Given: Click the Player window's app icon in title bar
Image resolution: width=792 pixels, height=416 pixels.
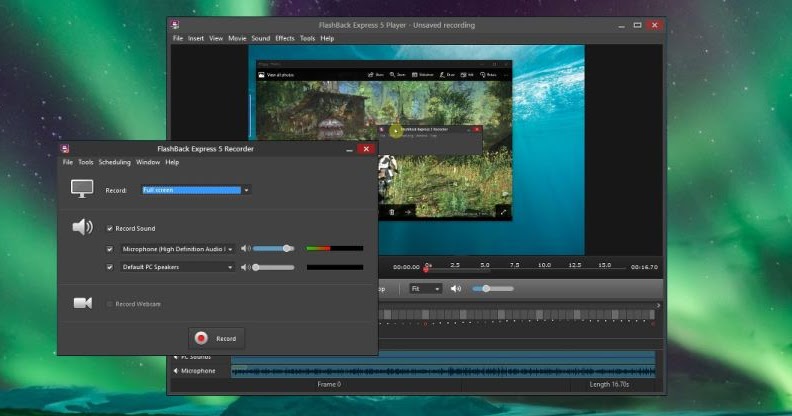Looking at the screenshot, I should point(175,25).
